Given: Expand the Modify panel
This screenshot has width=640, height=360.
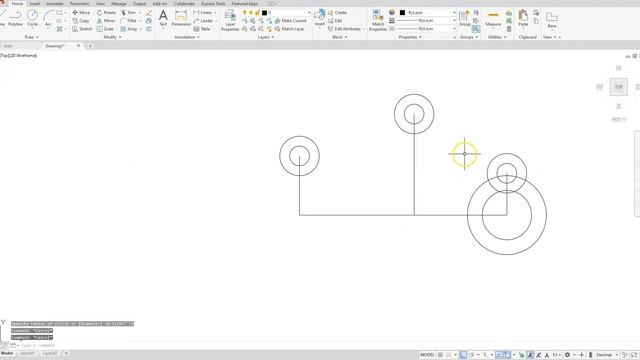Looking at the screenshot, I should pyautogui.click(x=112, y=37).
